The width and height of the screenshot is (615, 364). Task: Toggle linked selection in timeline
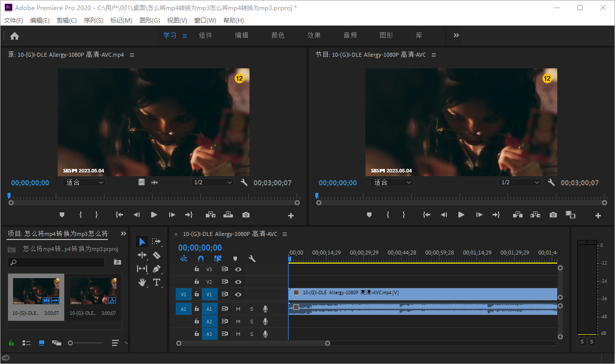[x=217, y=259]
